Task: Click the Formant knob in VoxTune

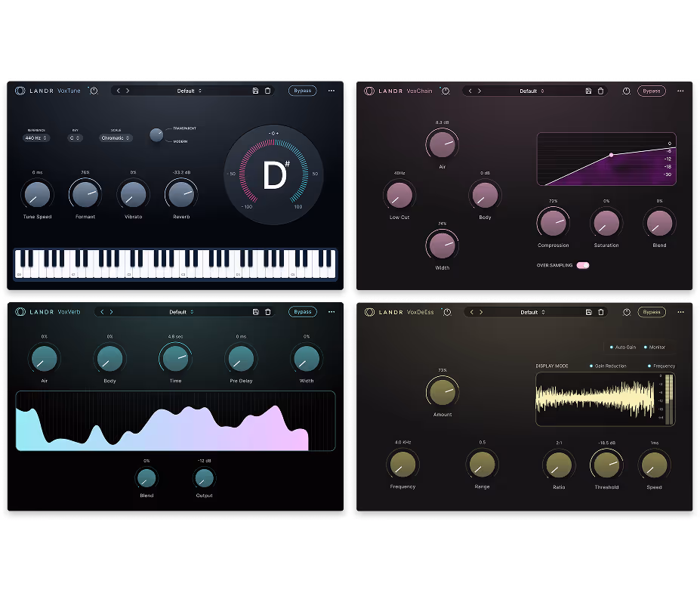Action: pos(85,195)
